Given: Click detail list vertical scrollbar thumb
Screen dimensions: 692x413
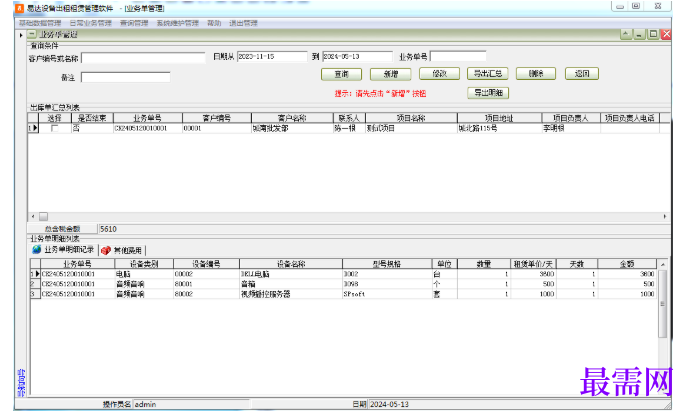Looking at the screenshot, I should 662,304.
